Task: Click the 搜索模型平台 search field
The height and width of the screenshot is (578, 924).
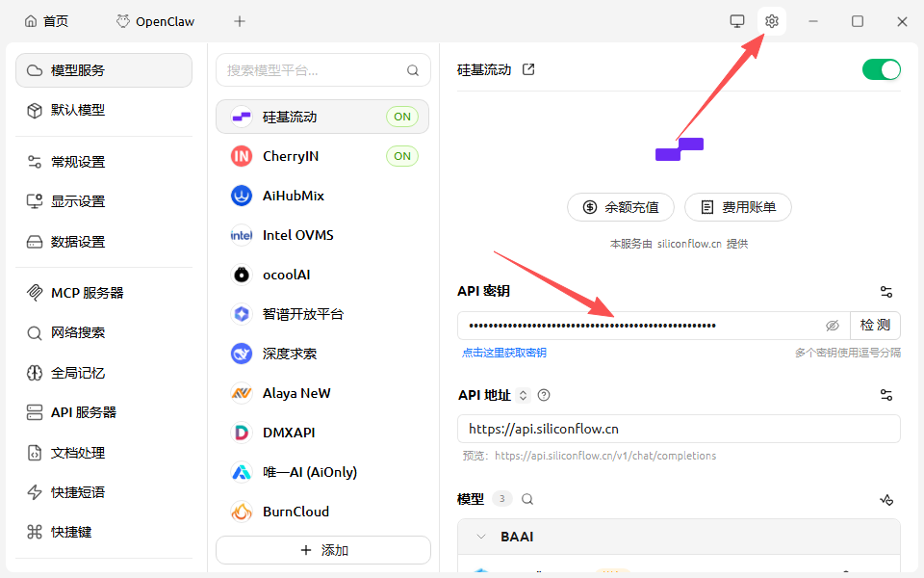Action: click(x=313, y=70)
